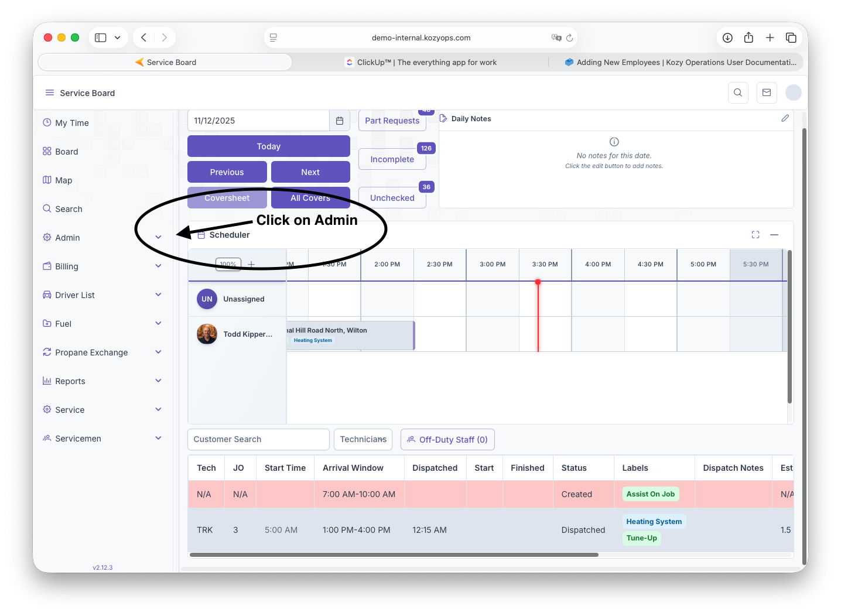
Task: Minimize the Scheduler panel
Action: [774, 235]
